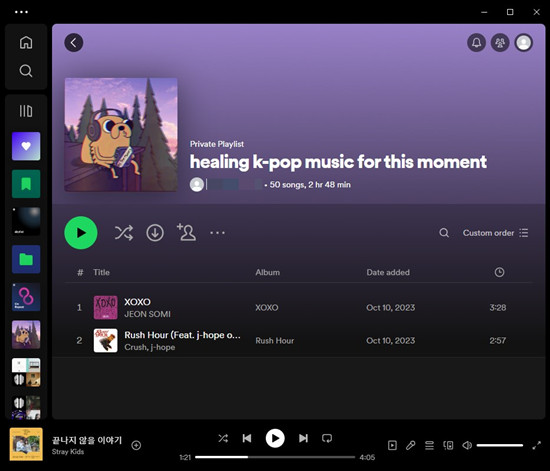Skip to previous track
The image size is (550, 471).
(x=247, y=438)
